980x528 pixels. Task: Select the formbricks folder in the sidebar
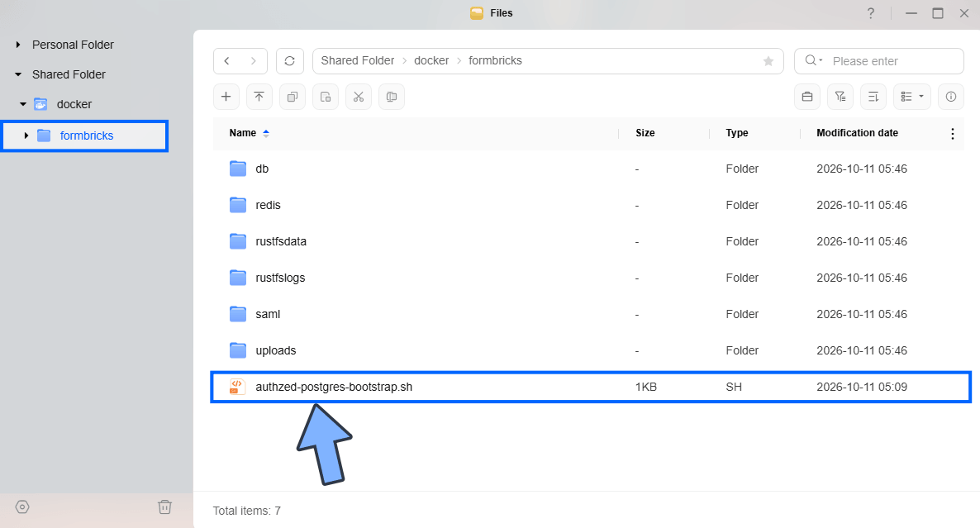pyautogui.click(x=86, y=136)
